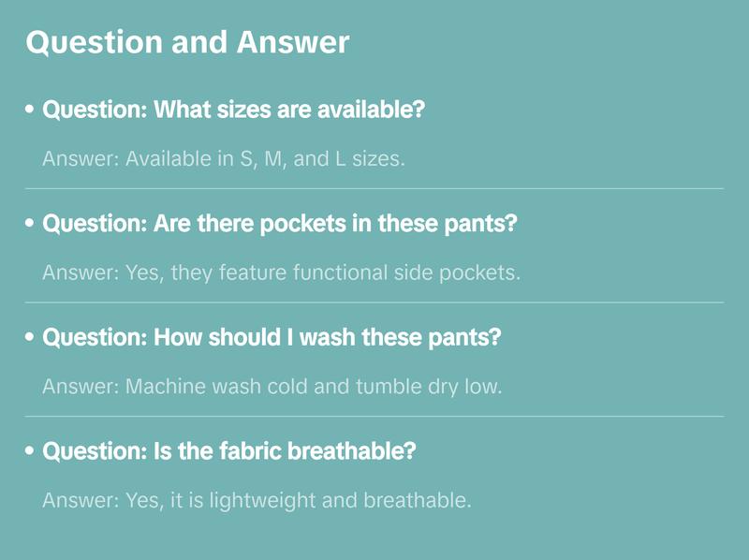Click the divider line below the pockets answer
The width and height of the screenshot is (749, 560).
coord(374,302)
